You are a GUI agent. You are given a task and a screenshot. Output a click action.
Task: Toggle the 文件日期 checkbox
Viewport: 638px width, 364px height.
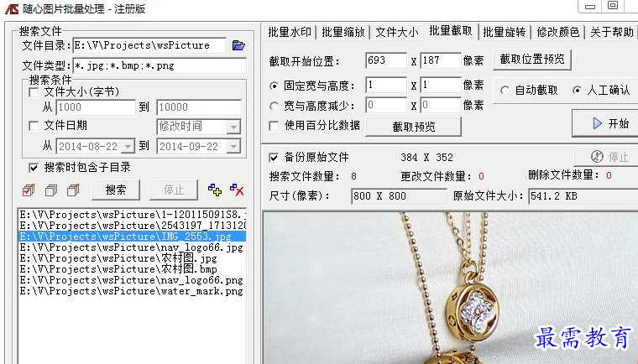click(34, 126)
